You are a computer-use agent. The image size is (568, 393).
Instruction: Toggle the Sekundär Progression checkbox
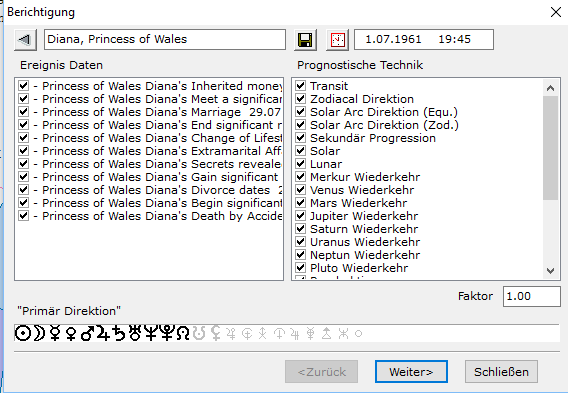[300, 138]
